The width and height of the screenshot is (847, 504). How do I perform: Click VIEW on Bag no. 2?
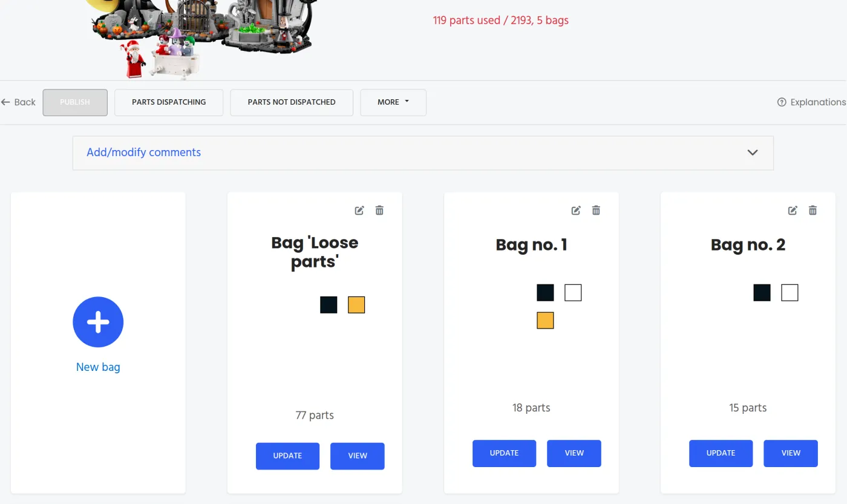(791, 453)
